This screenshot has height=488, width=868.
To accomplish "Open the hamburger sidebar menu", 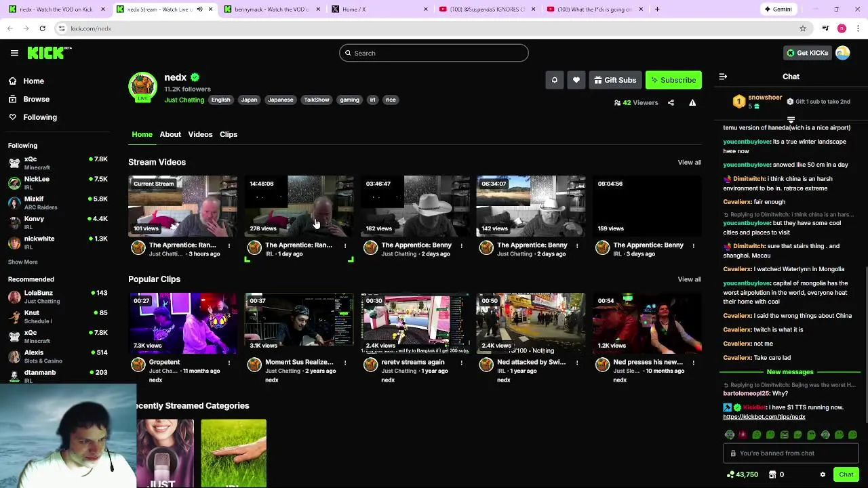I will coord(14,53).
